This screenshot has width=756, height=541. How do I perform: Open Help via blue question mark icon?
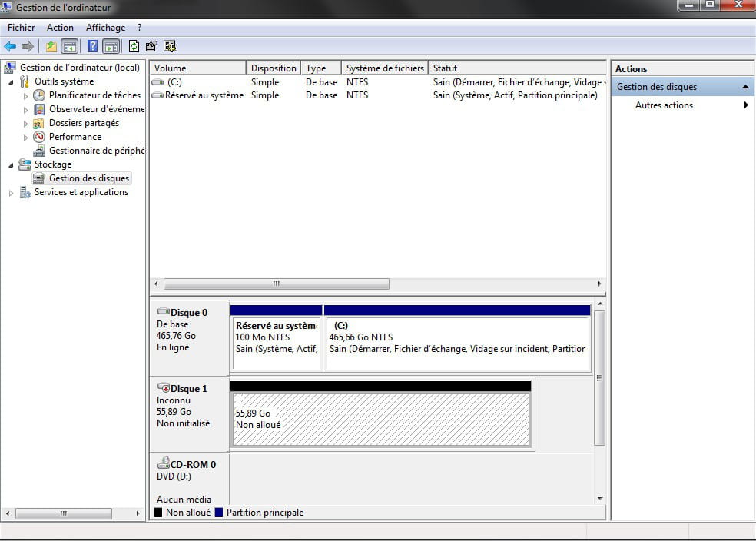(x=92, y=46)
